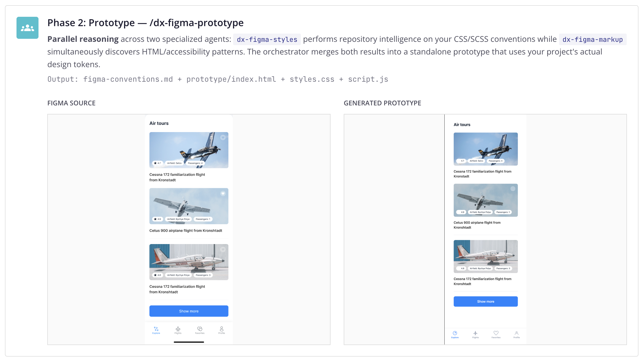
Task: Click Show more in the generated prototype
Action: [486, 301]
